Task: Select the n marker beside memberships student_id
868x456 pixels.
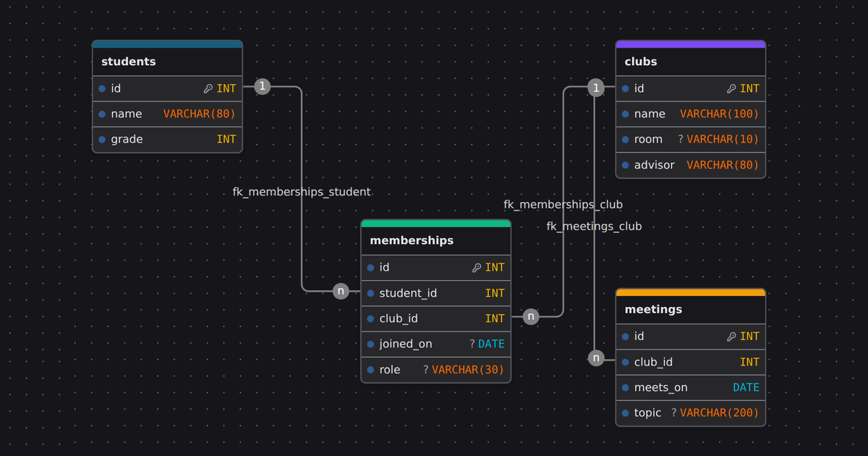Action: (x=341, y=291)
